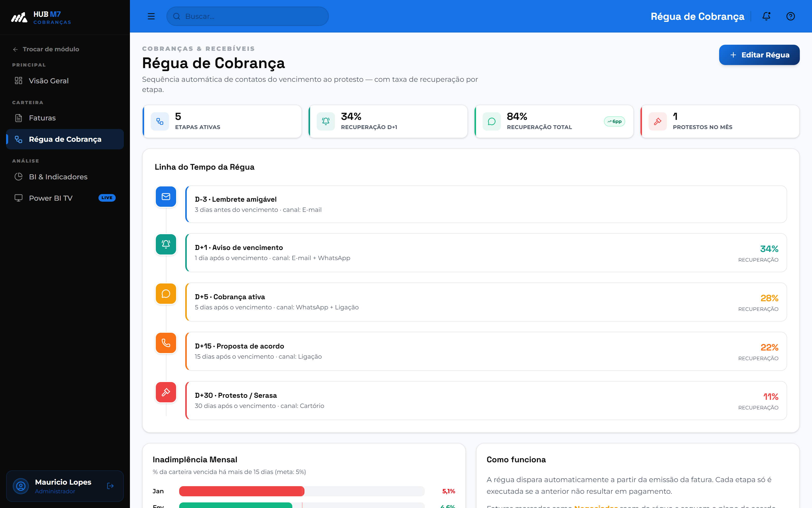Select Régua de Cobrança sidebar item

click(65, 139)
